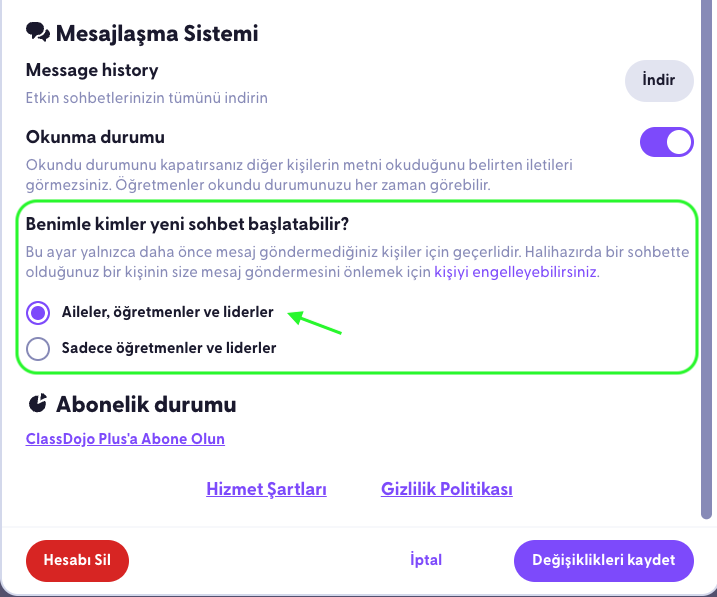
Task: Select the Sadece öğretmenler ve liderler radio button
Action: tap(38, 349)
